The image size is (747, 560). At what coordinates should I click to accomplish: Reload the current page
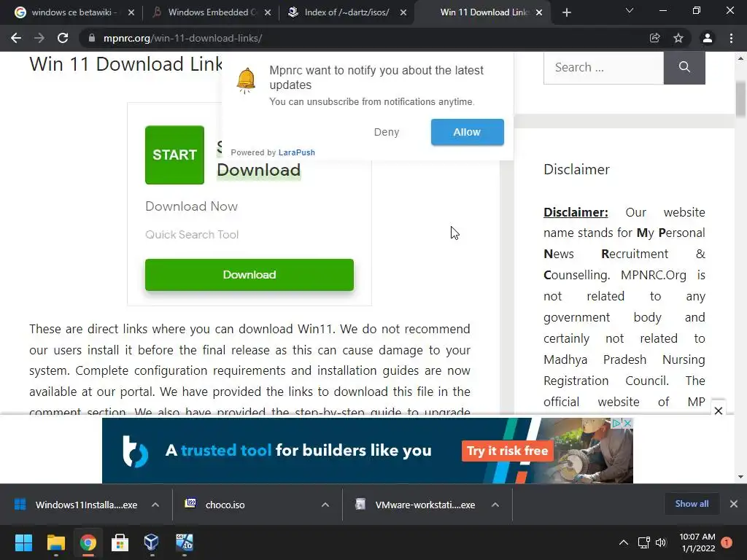[x=63, y=38]
